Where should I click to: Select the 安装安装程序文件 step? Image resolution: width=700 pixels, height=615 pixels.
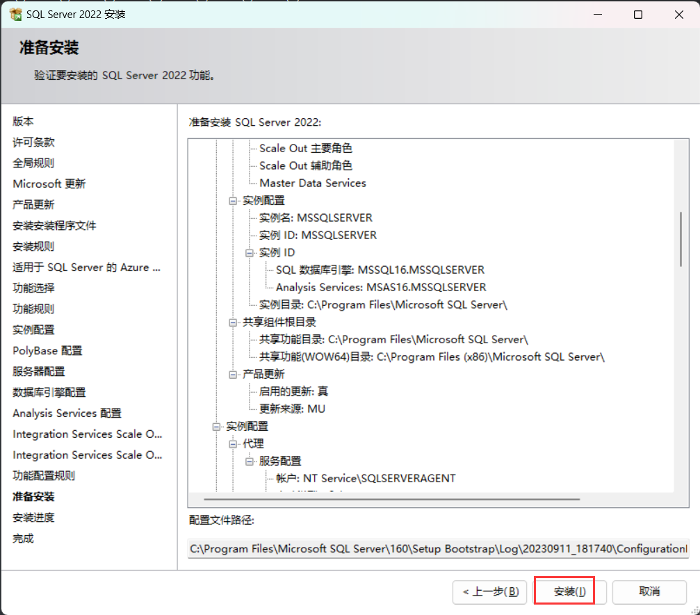click(x=54, y=225)
